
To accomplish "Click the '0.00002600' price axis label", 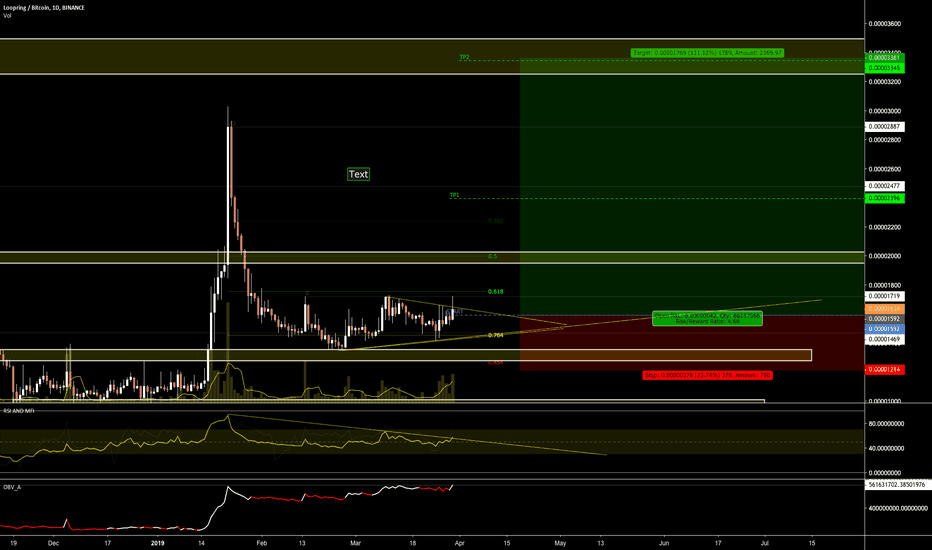I will [884, 169].
